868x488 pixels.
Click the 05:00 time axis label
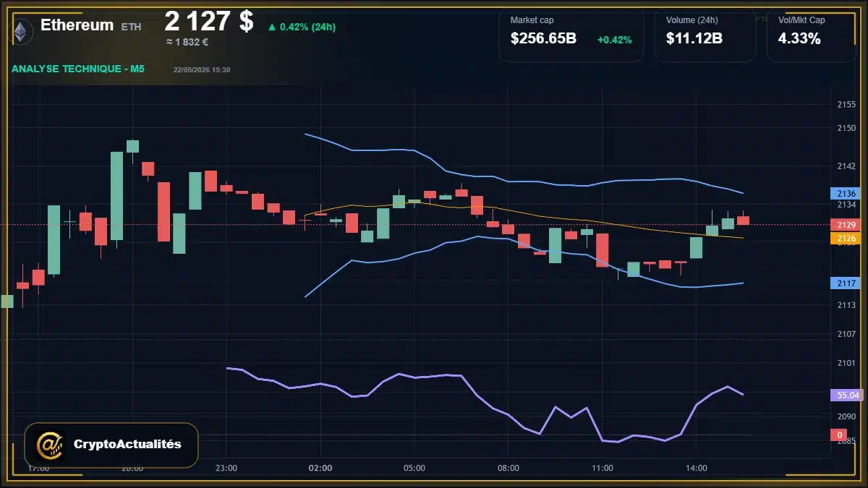coord(414,468)
